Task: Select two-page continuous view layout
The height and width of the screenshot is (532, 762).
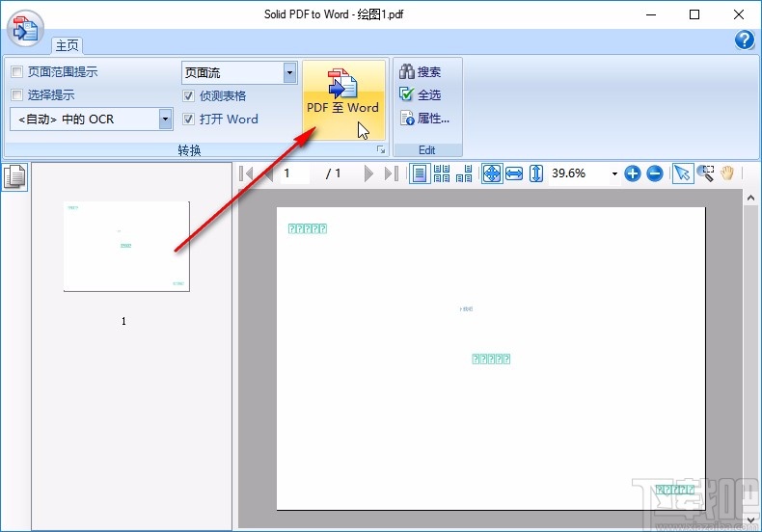Action: [442, 173]
